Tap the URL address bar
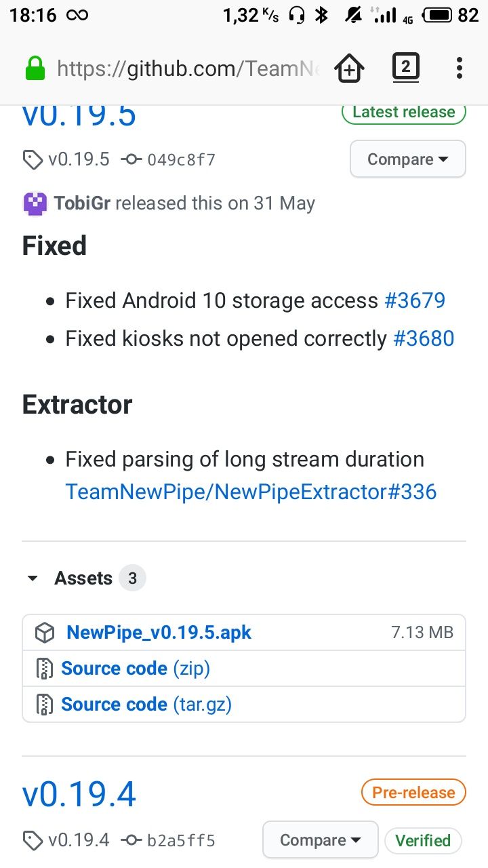 (188, 68)
